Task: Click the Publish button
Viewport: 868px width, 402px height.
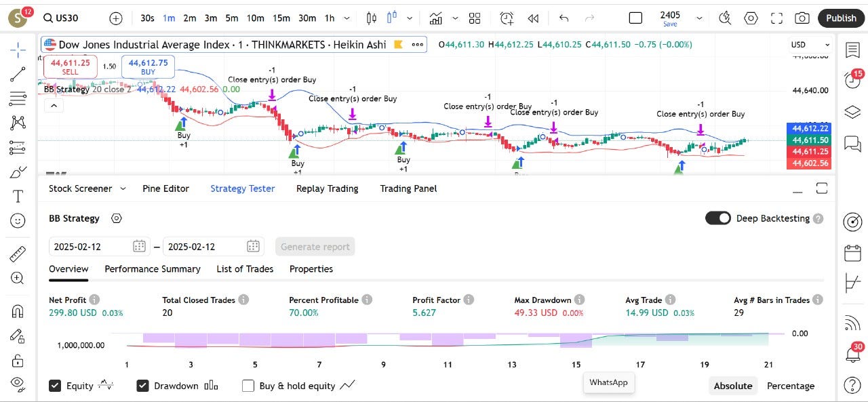Action: tap(841, 18)
